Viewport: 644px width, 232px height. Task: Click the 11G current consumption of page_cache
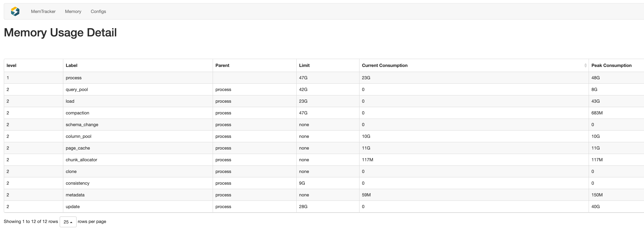[x=366, y=148]
